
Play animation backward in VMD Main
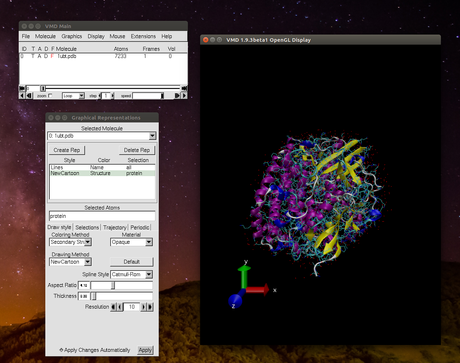point(22,96)
